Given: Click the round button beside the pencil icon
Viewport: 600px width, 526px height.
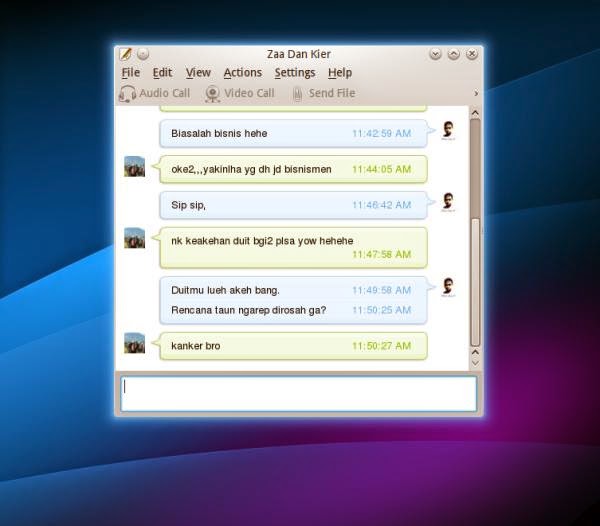Looking at the screenshot, I should pos(143,54).
